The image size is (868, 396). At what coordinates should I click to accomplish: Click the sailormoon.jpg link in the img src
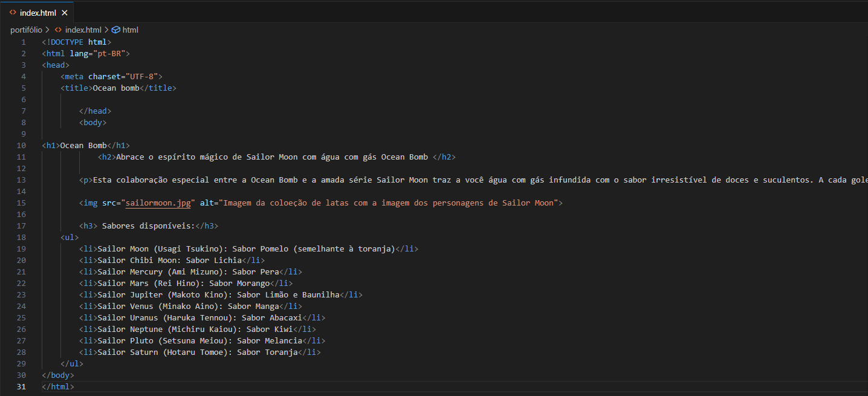coord(158,203)
